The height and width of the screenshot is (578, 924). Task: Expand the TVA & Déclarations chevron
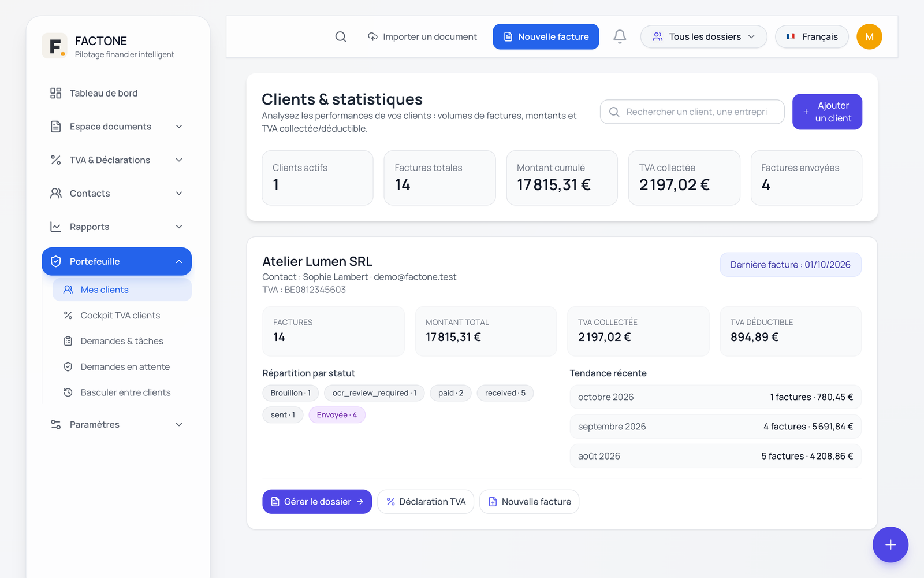point(179,160)
